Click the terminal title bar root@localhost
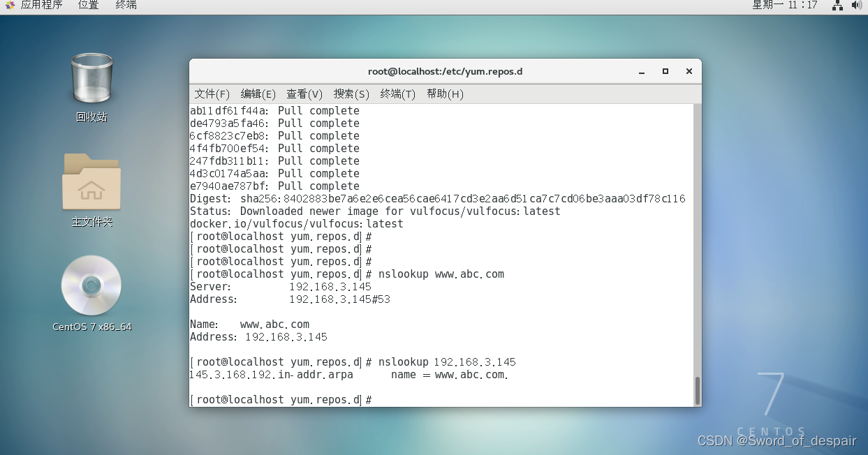 click(445, 71)
